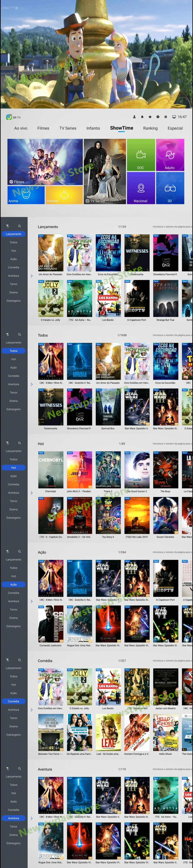The width and height of the screenshot is (193, 868).
Task: Switch to the Ranking tab
Action: (150, 128)
